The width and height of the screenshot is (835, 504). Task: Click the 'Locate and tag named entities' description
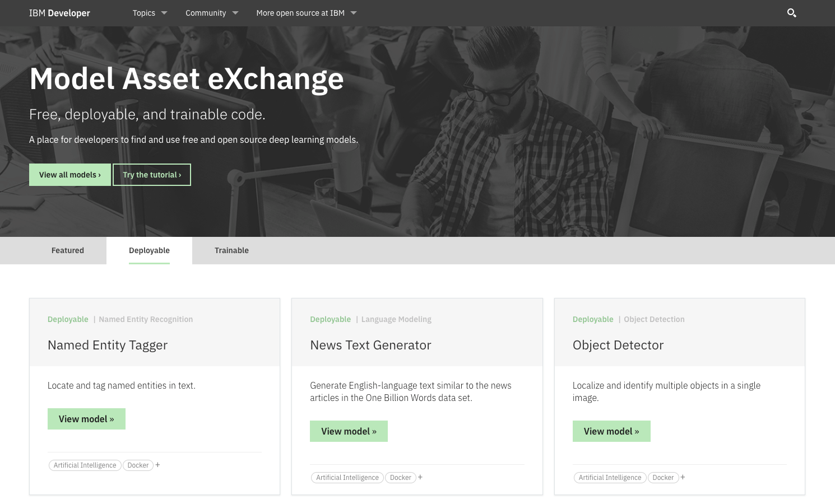pos(122,385)
